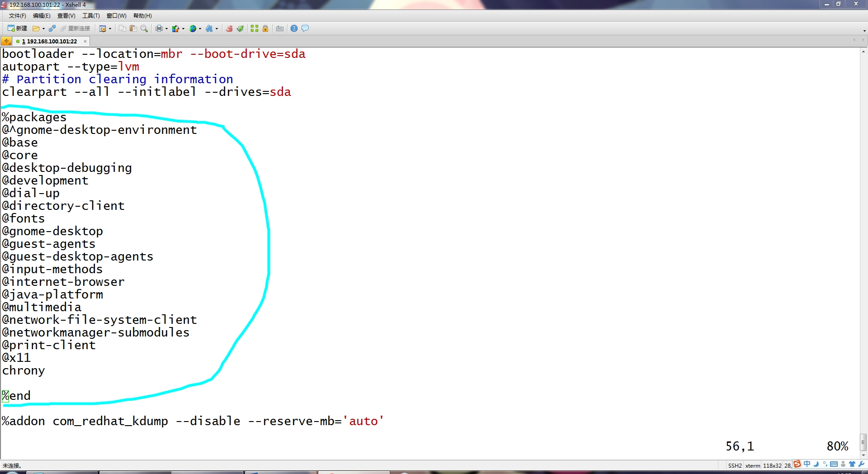Click the # Partition clearing information comment
The image size is (868, 474).
pyautogui.click(x=118, y=79)
